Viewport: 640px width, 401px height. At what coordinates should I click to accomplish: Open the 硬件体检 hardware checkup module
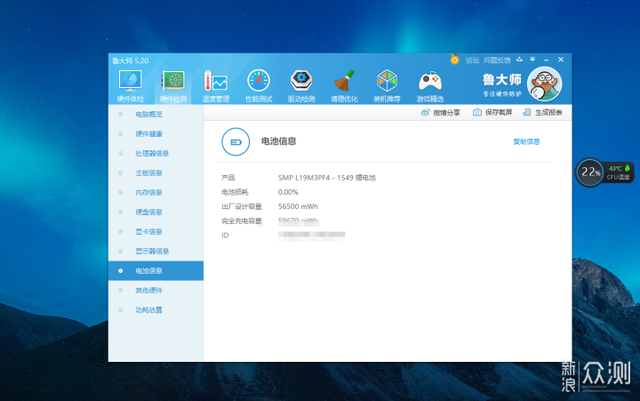tap(130, 86)
